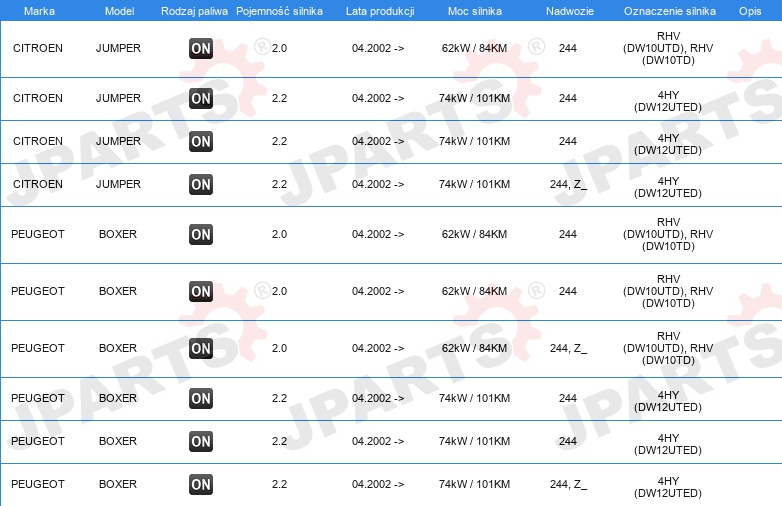Click the ON icon in the PEUGEOT BOXER 2.2 row with 244, Z_
The width and height of the screenshot is (782, 506).
(201, 485)
